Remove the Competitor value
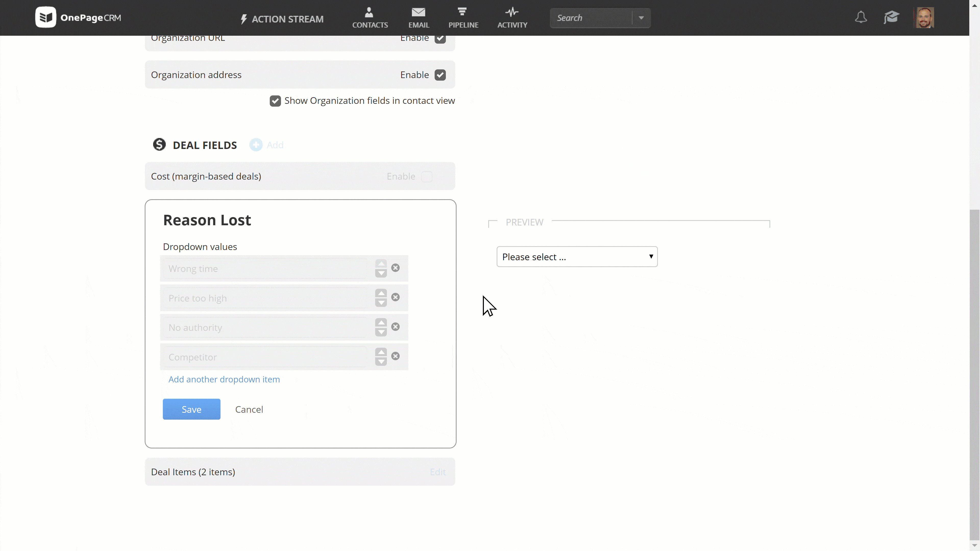 coord(396,356)
